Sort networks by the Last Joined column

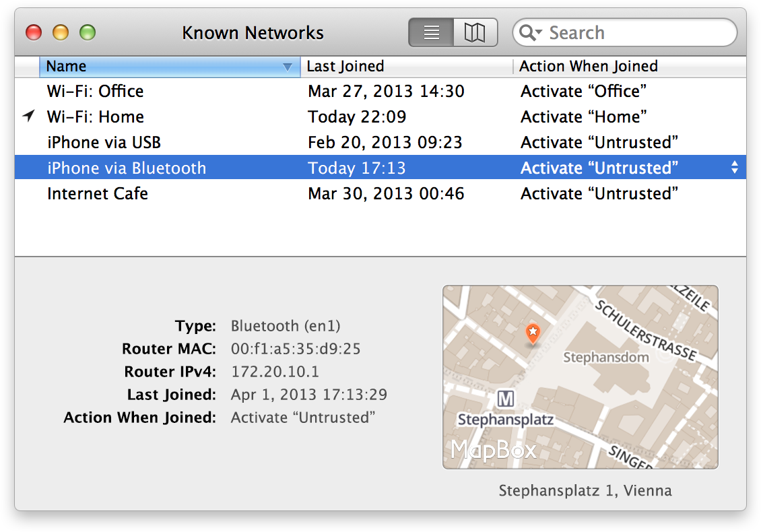click(344, 66)
